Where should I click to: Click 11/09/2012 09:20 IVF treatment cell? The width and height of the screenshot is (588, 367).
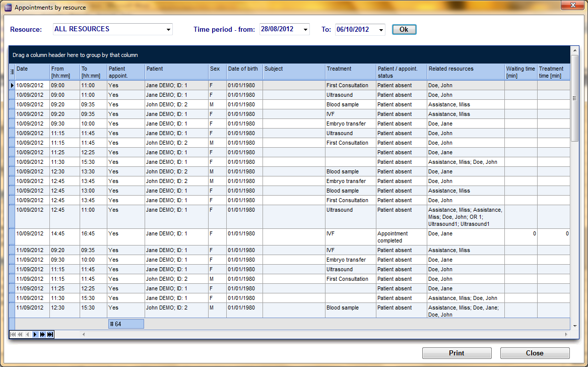pyautogui.click(x=351, y=250)
